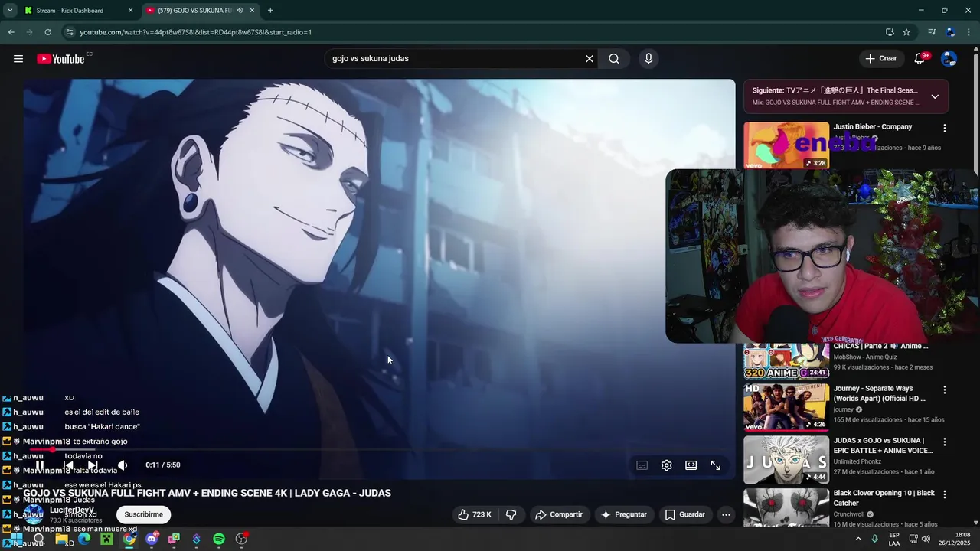Image resolution: width=980 pixels, height=551 pixels.
Task: Open options for Journey - Separate Ways
Action: [944, 390]
